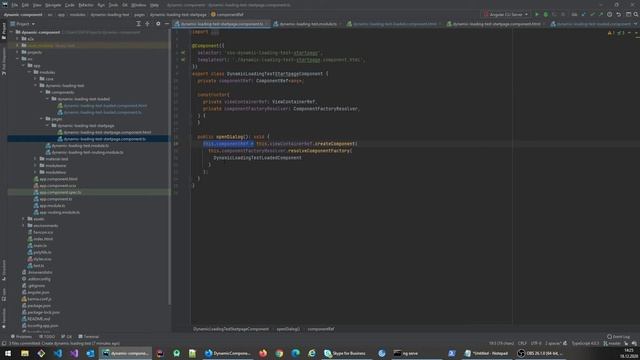Open the Help menu
This screenshot has width=640, height=360.
(x=154, y=5)
